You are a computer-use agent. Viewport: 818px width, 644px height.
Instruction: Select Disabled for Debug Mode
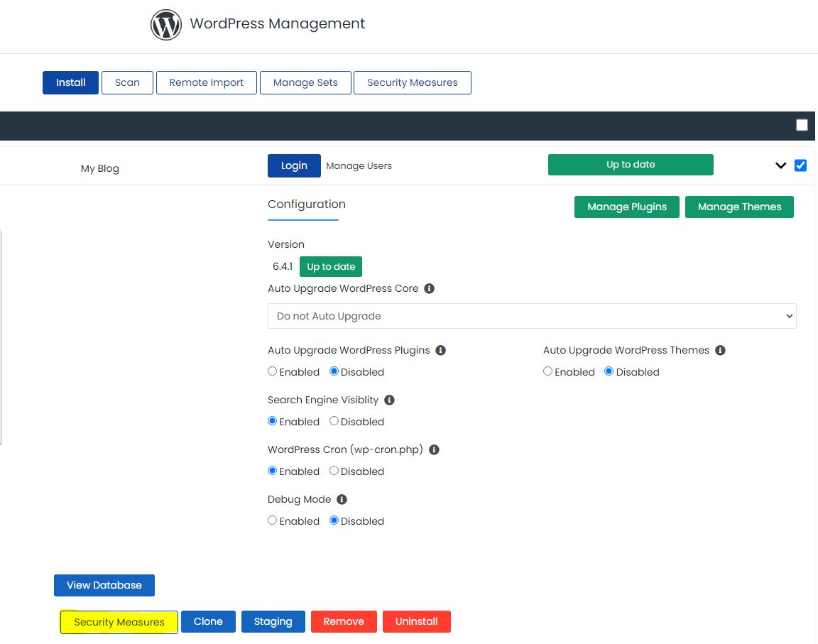tap(334, 520)
